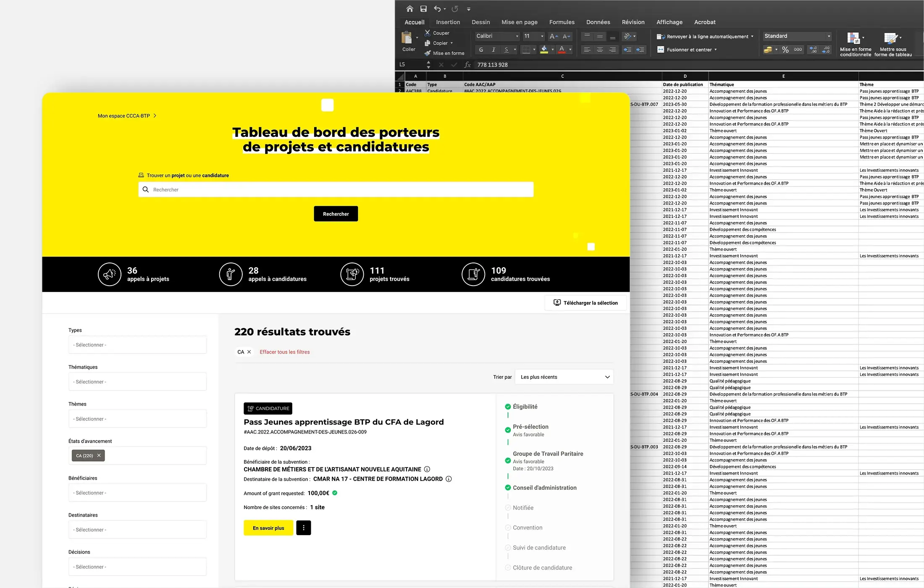Open the Thèmes filter dropdown
The height and width of the screenshot is (588, 924).
click(x=137, y=419)
